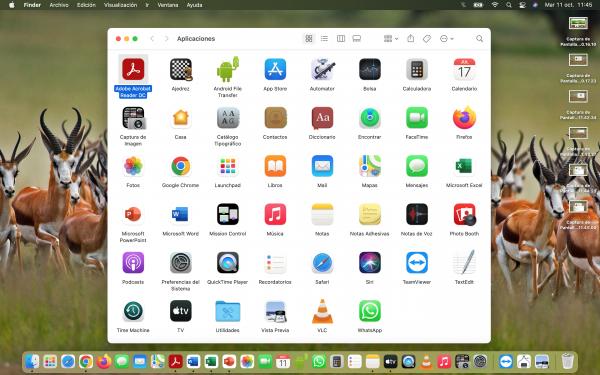Select the Automator app icon
The image size is (600, 375).
pos(322,69)
